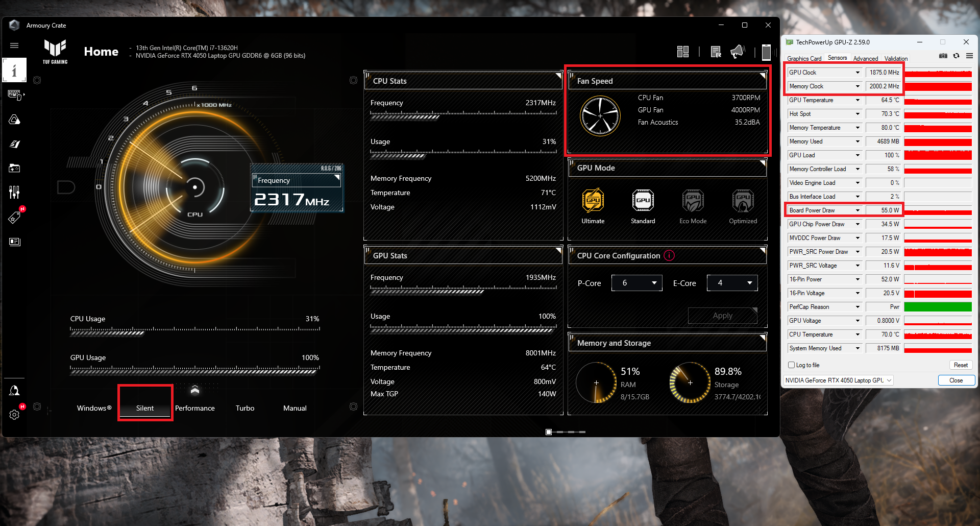Click the Frequency gauge selector label
980x526 pixels.
tap(296, 180)
